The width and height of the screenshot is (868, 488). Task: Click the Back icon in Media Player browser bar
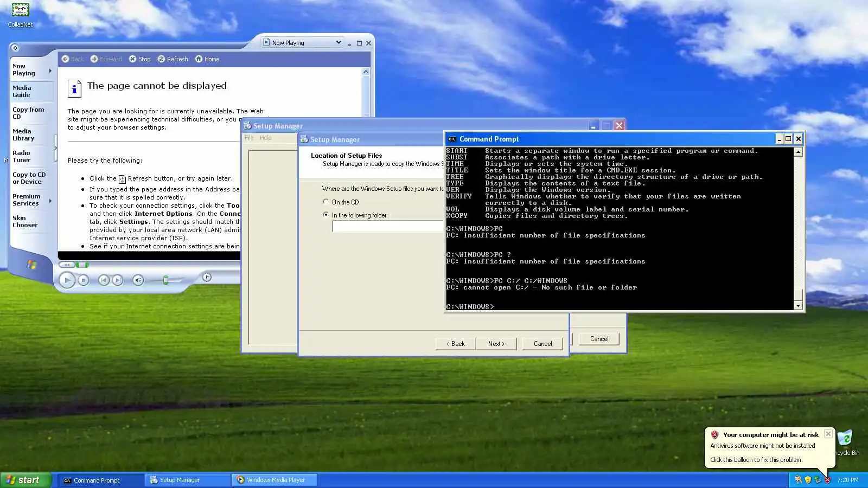65,59
